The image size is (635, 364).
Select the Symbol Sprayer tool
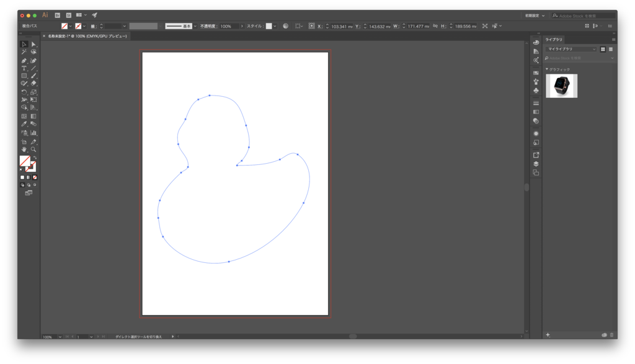point(24,133)
